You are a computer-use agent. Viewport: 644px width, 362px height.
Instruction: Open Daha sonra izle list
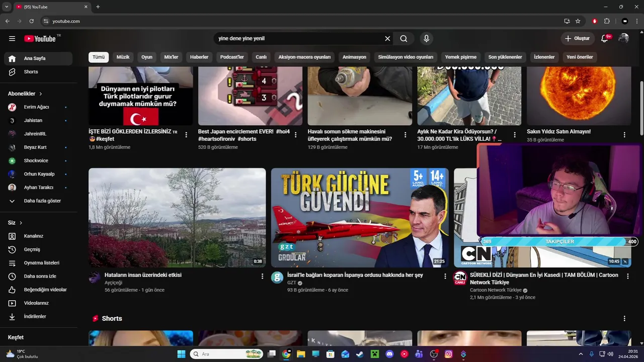pos(38,277)
